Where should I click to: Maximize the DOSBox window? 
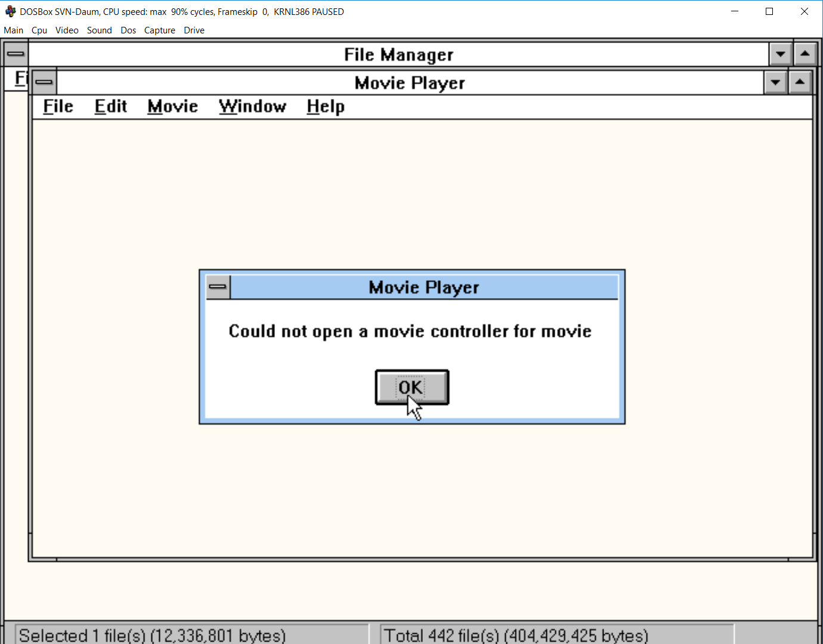[769, 11]
